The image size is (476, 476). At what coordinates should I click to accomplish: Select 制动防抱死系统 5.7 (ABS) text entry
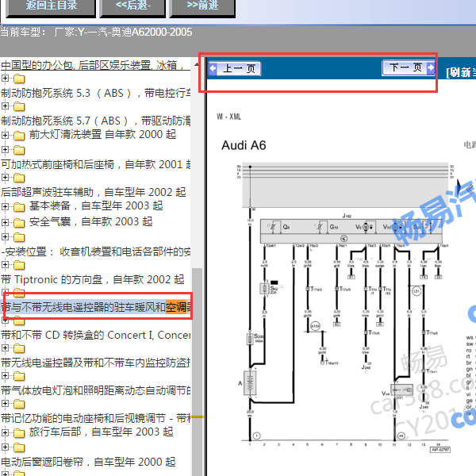click(x=96, y=121)
